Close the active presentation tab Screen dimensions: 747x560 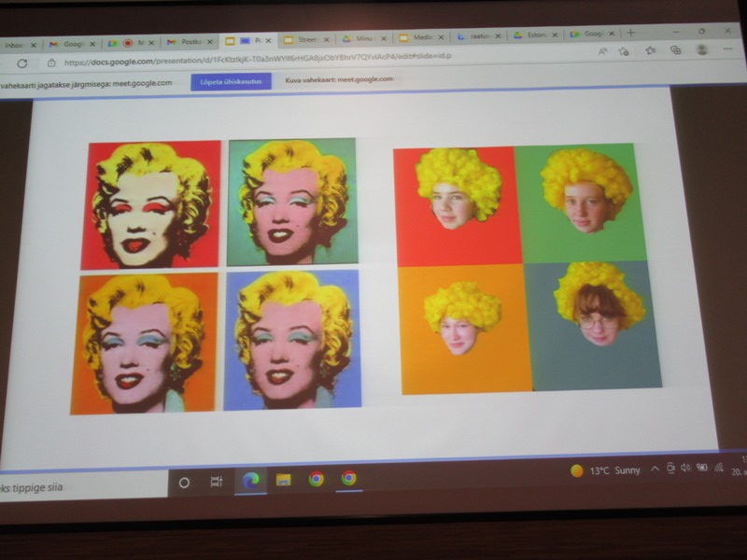click(268, 41)
